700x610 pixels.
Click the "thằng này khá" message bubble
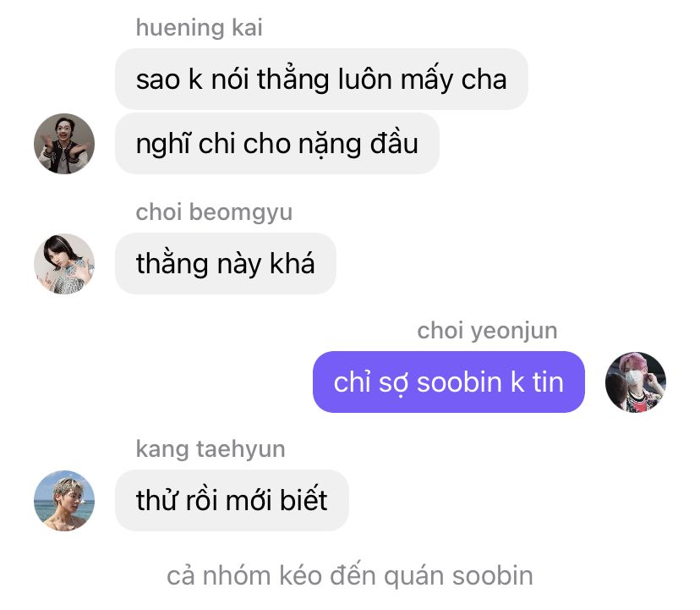(226, 264)
